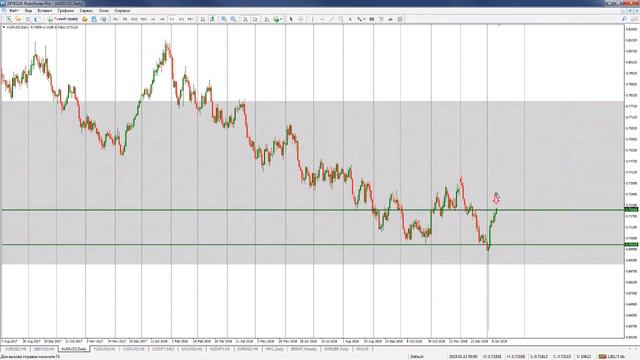Click the Новый ордер button

click(x=63, y=19)
